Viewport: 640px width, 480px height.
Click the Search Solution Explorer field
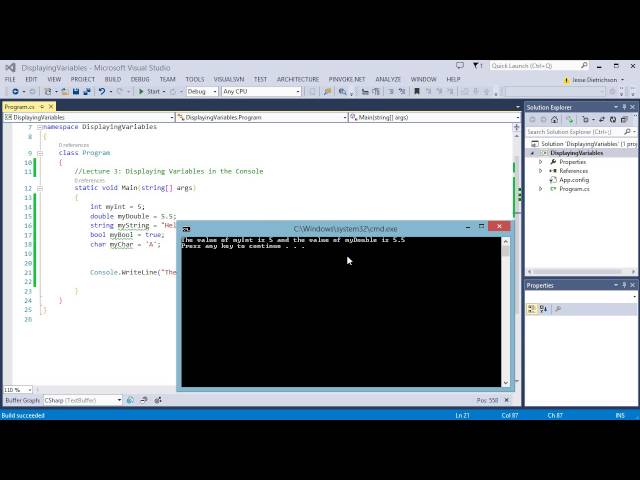(x=580, y=132)
